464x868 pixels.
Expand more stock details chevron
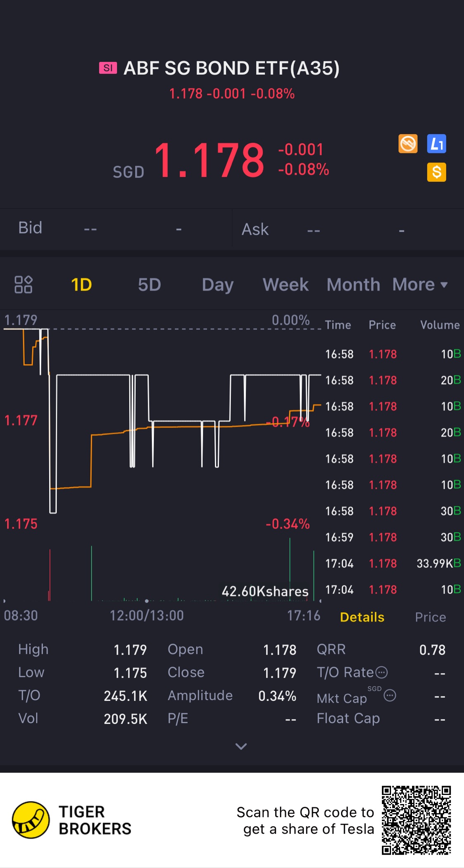click(241, 746)
